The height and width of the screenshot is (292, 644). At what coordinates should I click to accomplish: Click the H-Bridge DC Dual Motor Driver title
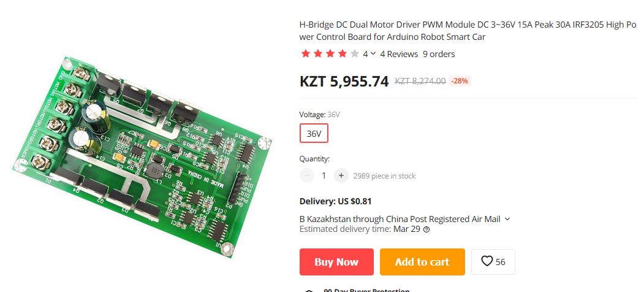(468, 31)
